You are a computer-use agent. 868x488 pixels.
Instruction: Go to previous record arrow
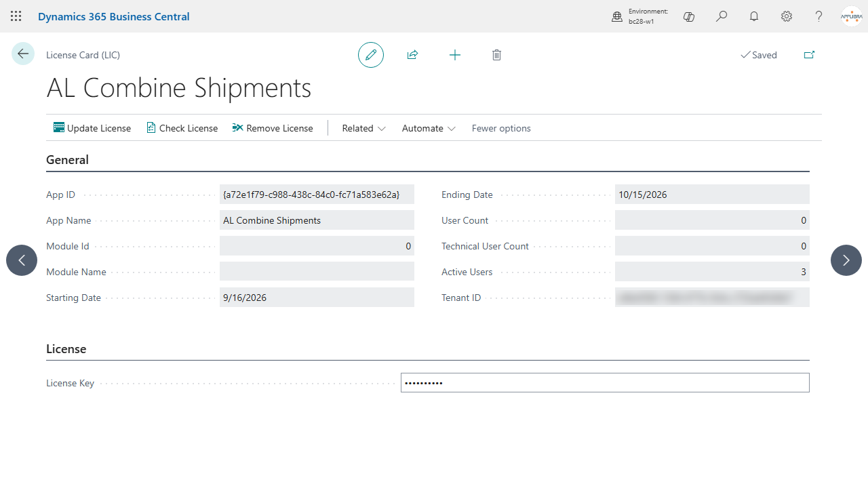point(22,260)
